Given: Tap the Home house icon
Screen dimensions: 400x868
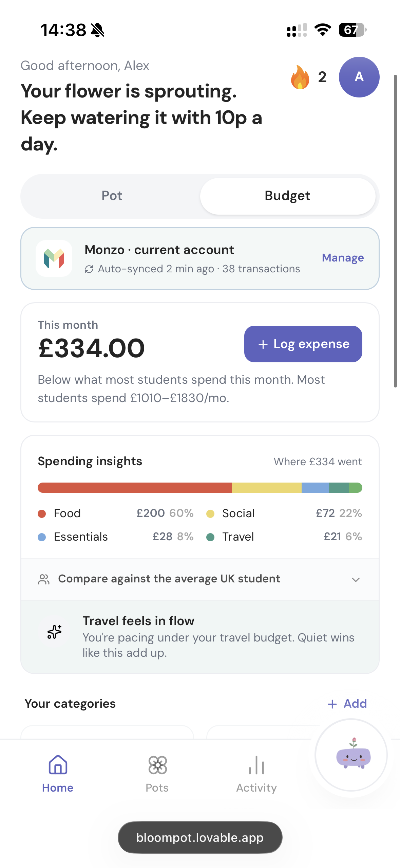Looking at the screenshot, I should click(x=58, y=765).
